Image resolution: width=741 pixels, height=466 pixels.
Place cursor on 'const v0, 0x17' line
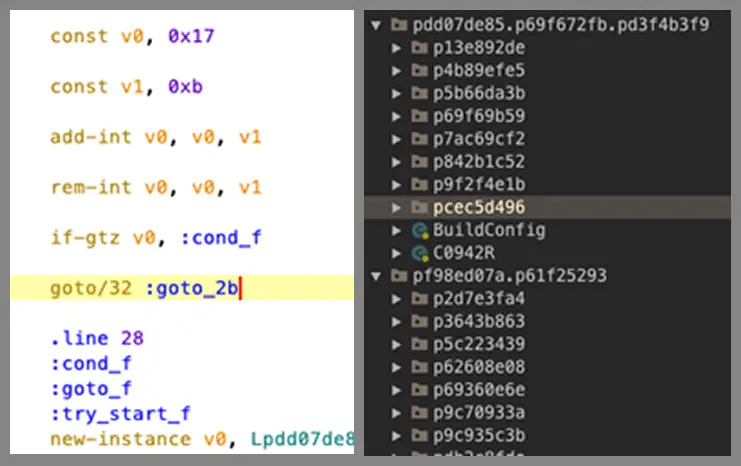click(x=132, y=36)
